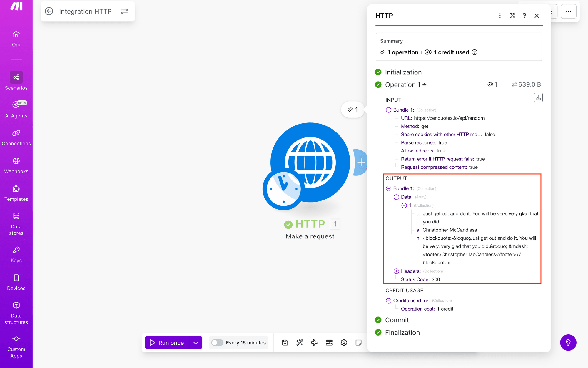Click the help lightbulb button
588x368 pixels.
[x=568, y=343]
